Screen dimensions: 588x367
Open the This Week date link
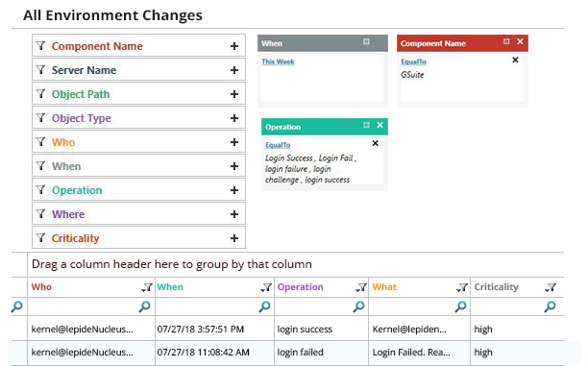(x=278, y=61)
